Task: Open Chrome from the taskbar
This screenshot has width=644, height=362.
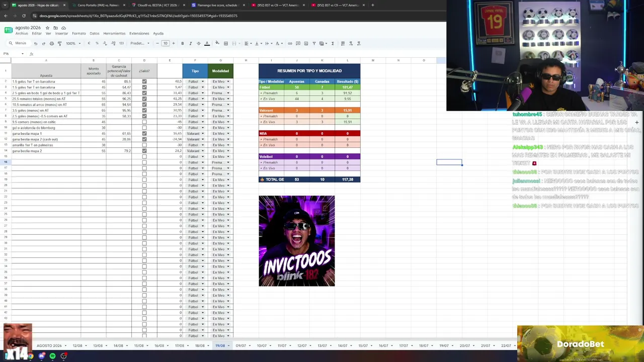Action: (x=30, y=356)
